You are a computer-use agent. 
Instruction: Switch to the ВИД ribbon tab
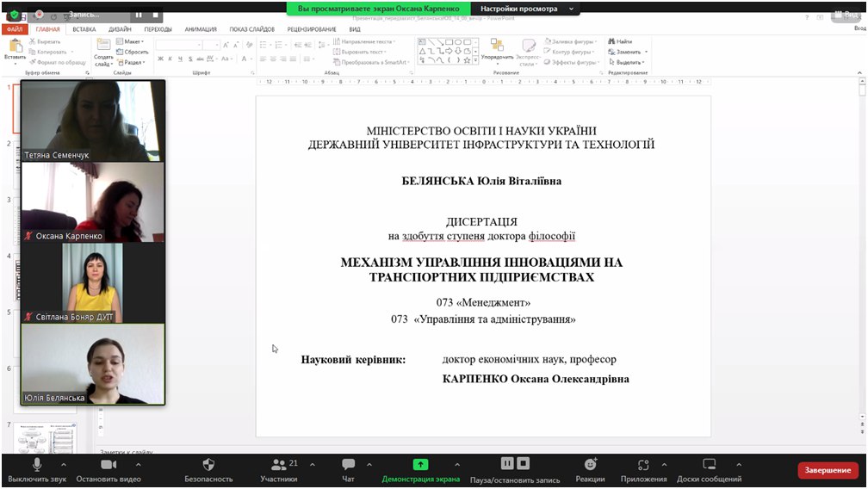click(355, 29)
